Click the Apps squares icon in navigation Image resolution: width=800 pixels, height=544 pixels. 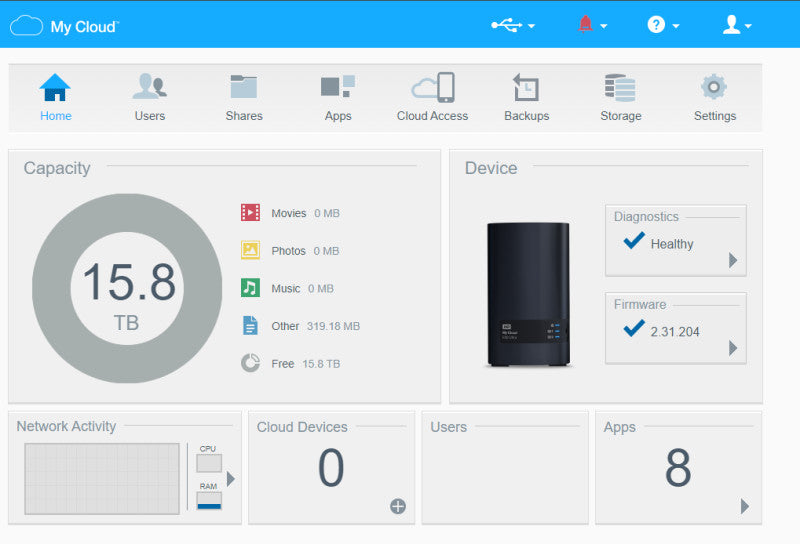(x=338, y=86)
